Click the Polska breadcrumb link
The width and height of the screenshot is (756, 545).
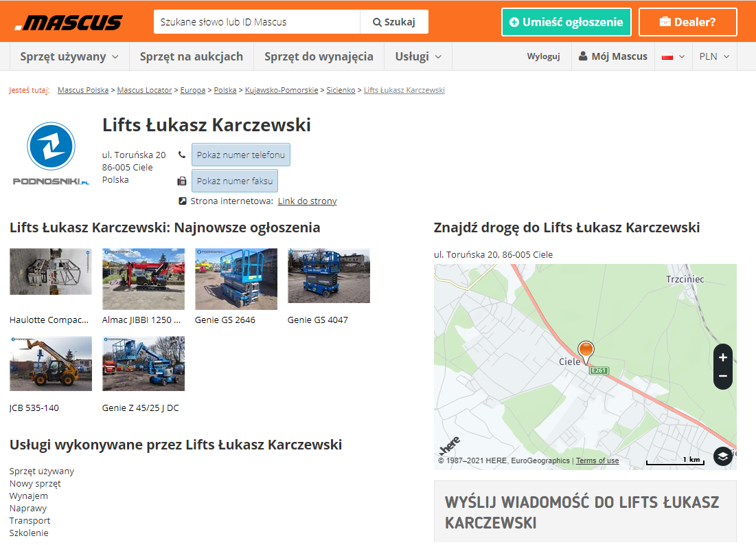tap(225, 90)
